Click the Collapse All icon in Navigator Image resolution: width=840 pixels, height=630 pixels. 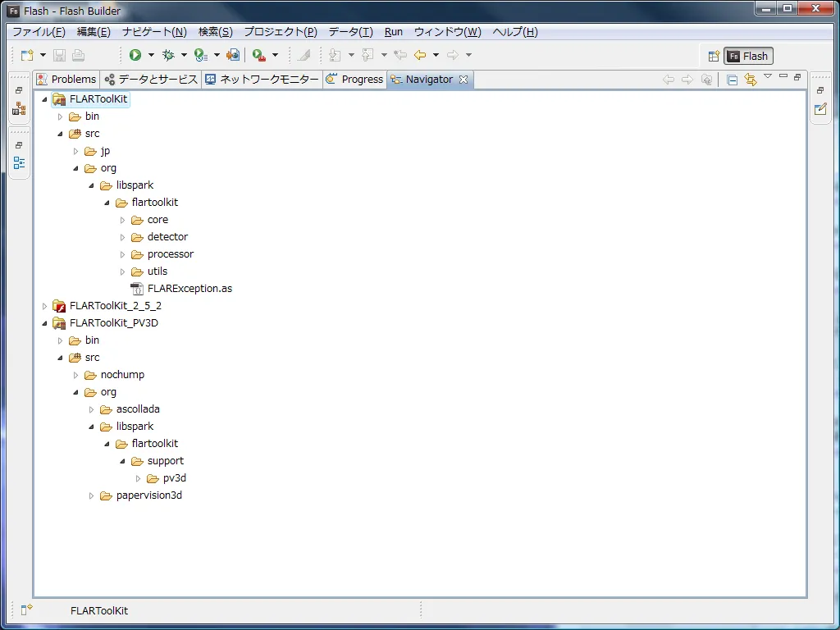pos(732,80)
